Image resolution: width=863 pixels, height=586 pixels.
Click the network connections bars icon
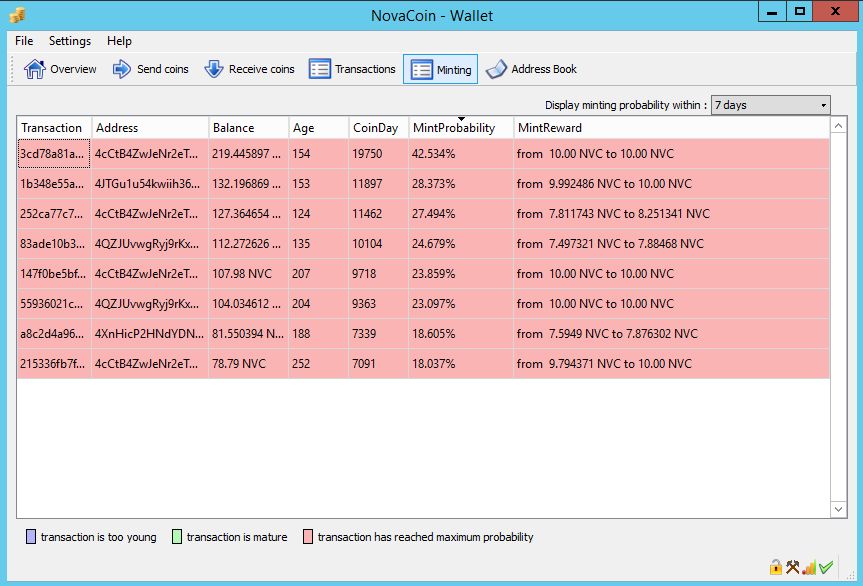click(x=809, y=567)
